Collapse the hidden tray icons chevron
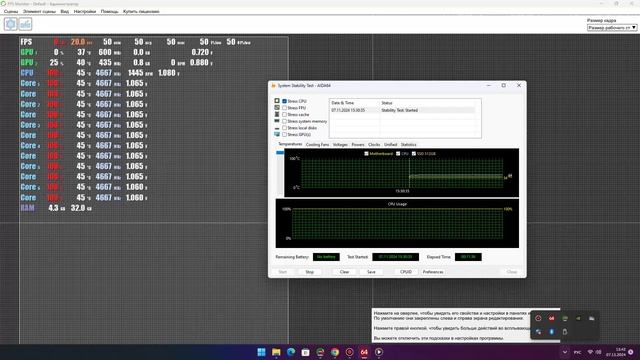This screenshot has height=360, width=640. point(565,352)
